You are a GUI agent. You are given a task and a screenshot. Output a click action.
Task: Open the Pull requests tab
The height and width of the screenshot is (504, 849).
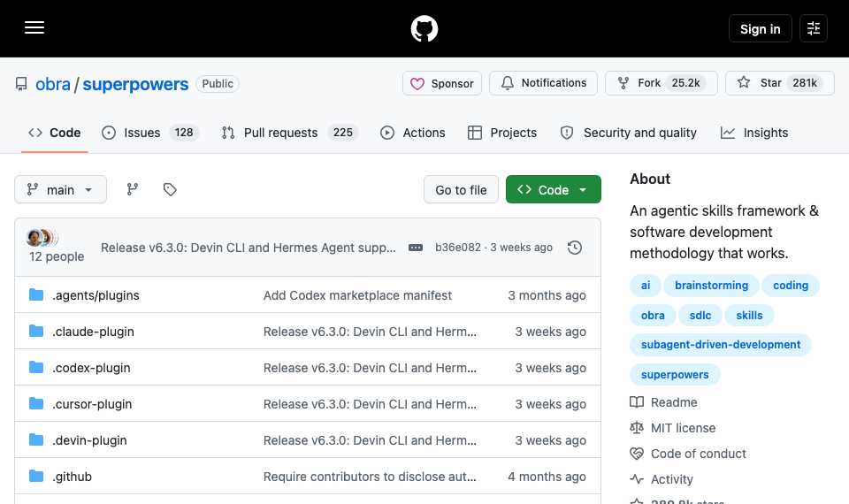pos(290,133)
